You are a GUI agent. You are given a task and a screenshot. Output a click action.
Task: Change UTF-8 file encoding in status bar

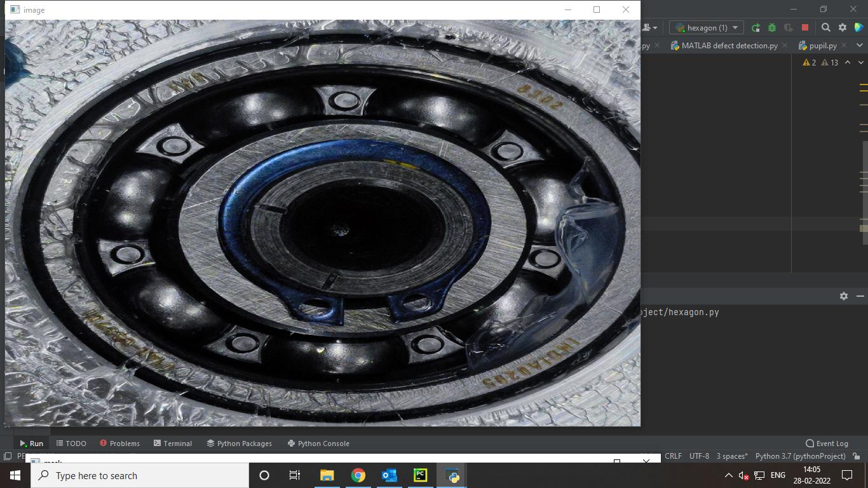(699, 456)
